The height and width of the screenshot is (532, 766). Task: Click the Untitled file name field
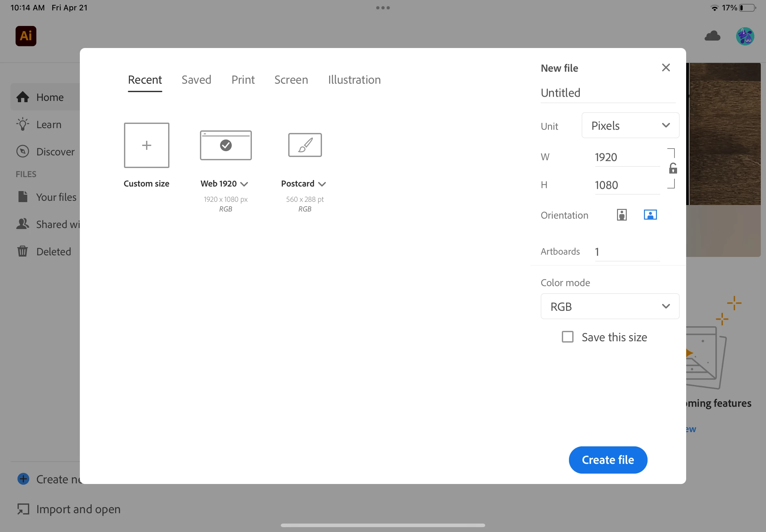pos(607,93)
